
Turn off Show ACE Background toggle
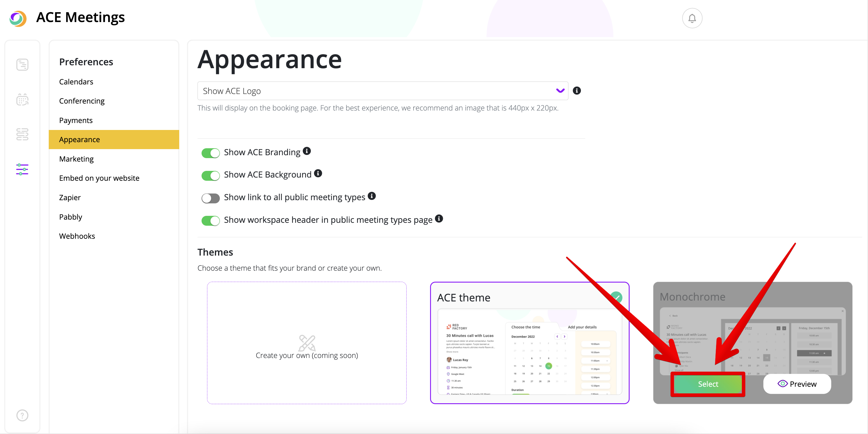211,175
